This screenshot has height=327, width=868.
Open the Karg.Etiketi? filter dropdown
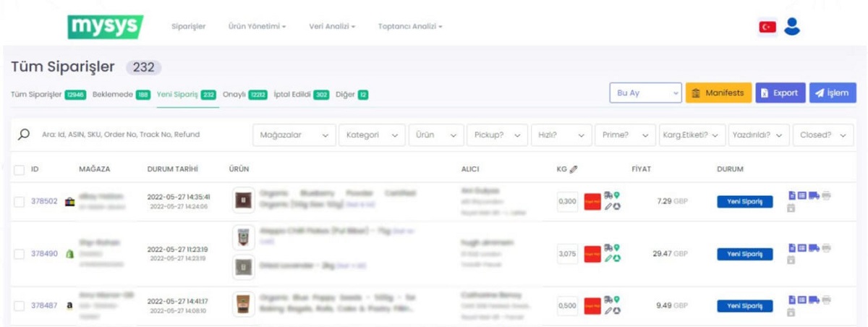pyautogui.click(x=692, y=135)
